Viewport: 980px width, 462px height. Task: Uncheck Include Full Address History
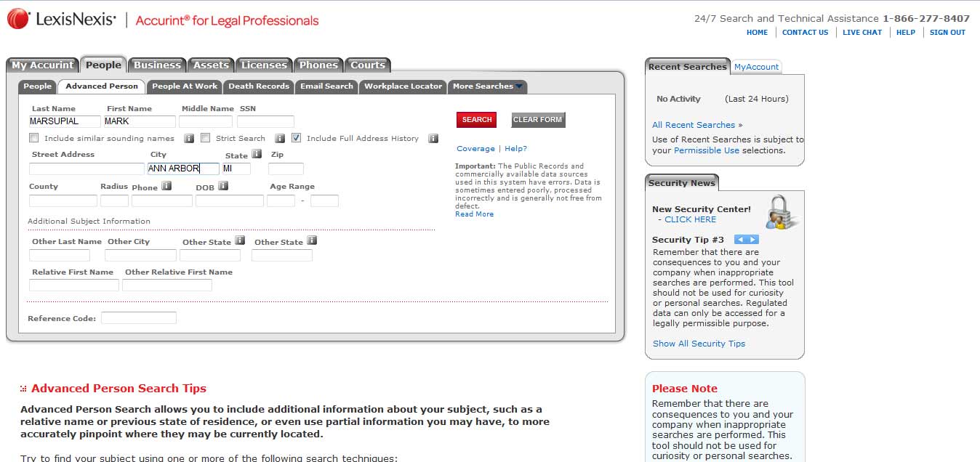pyautogui.click(x=297, y=138)
